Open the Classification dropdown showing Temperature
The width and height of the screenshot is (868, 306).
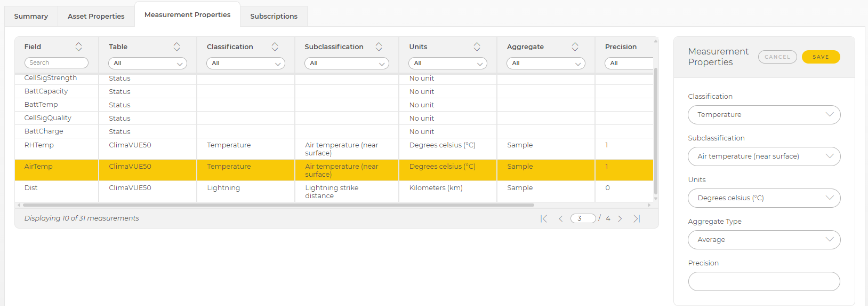click(764, 115)
